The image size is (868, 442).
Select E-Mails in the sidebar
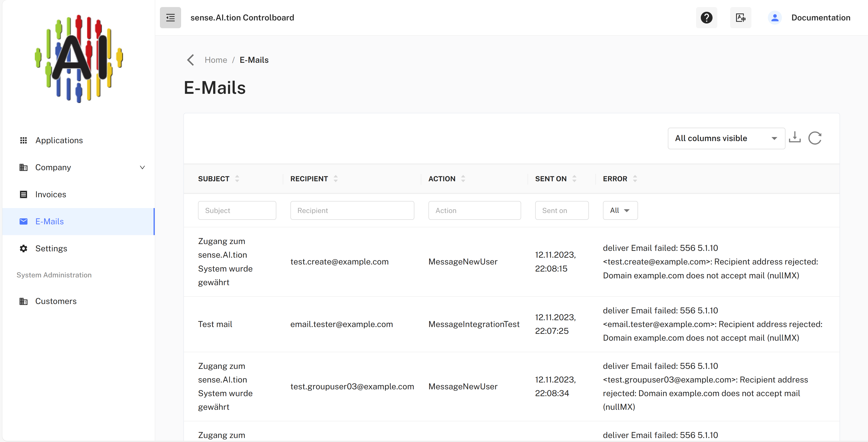point(78,221)
